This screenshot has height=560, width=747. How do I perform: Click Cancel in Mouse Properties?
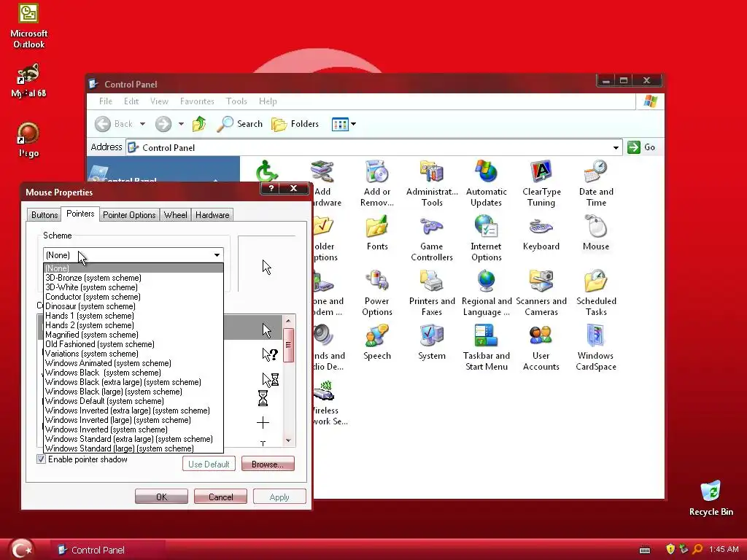tap(220, 497)
